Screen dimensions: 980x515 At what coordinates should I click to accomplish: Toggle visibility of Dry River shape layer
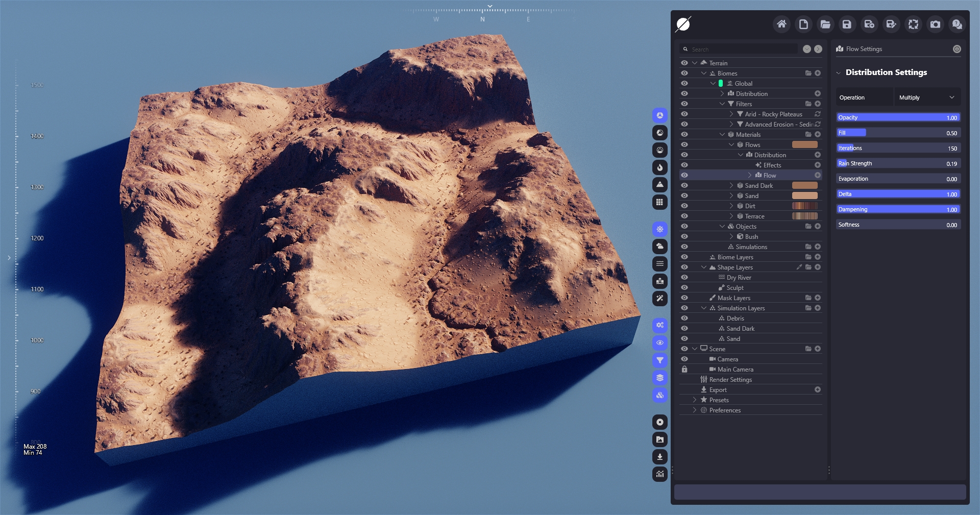pos(684,278)
